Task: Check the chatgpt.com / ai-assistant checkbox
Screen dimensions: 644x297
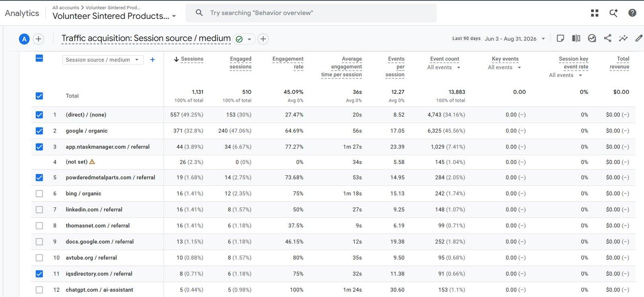Action: click(39, 289)
